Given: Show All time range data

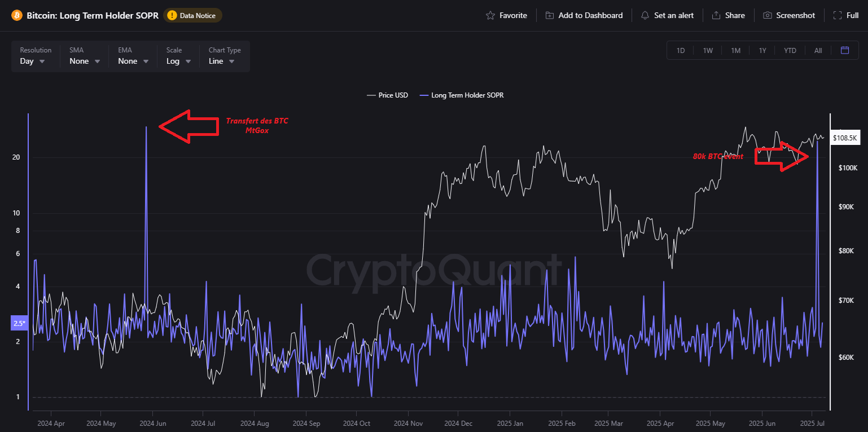Looking at the screenshot, I should coord(818,50).
